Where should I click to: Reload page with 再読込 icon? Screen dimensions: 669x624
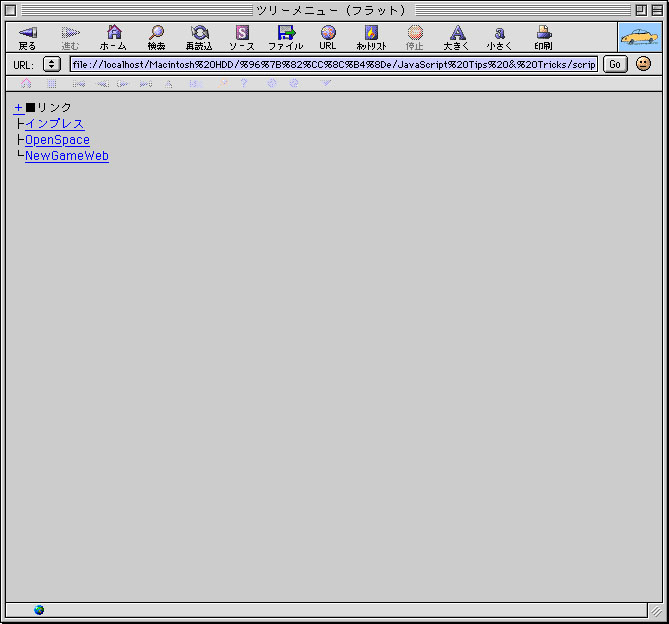pos(200,32)
